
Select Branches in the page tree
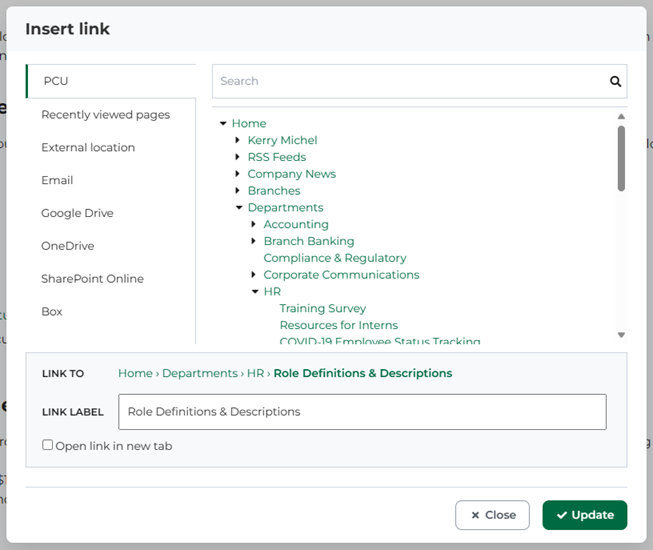click(x=274, y=191)
